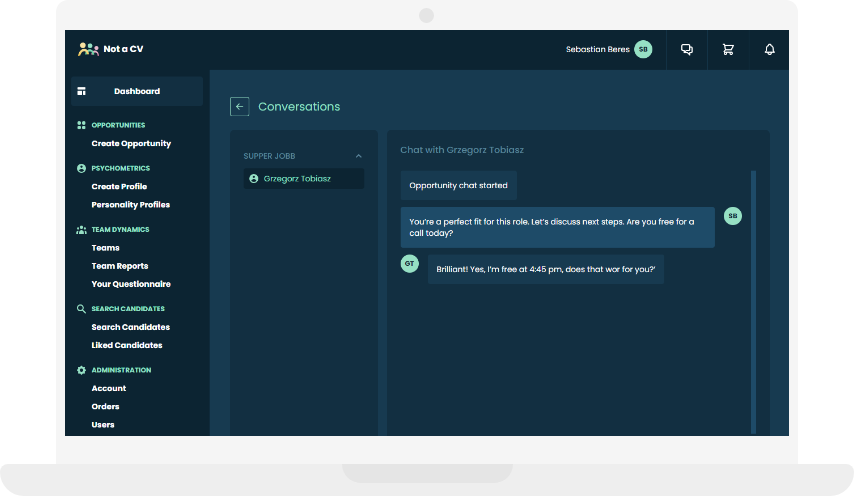854x496 pixels.
Task: Open Liked Candidates list
Action: click(126, 345)
